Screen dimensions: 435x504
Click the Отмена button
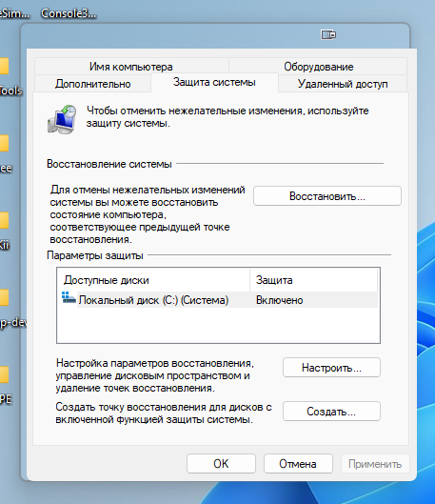[x=298, y=463]
